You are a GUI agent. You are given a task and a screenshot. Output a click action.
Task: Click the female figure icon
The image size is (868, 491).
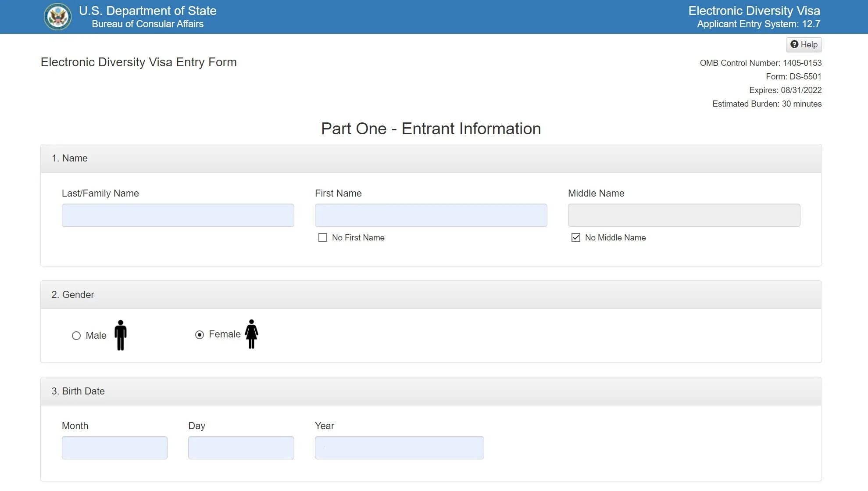click(x=251, y=334)
